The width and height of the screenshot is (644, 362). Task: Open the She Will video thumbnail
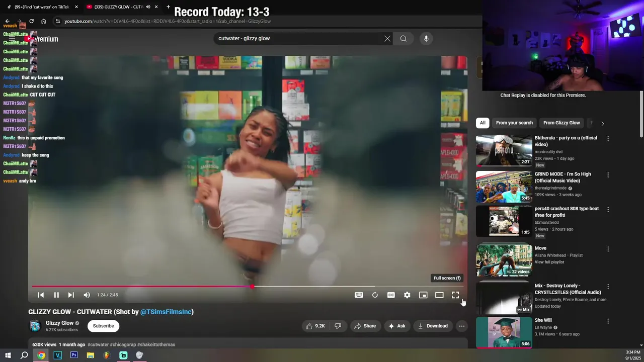point(504,332)
